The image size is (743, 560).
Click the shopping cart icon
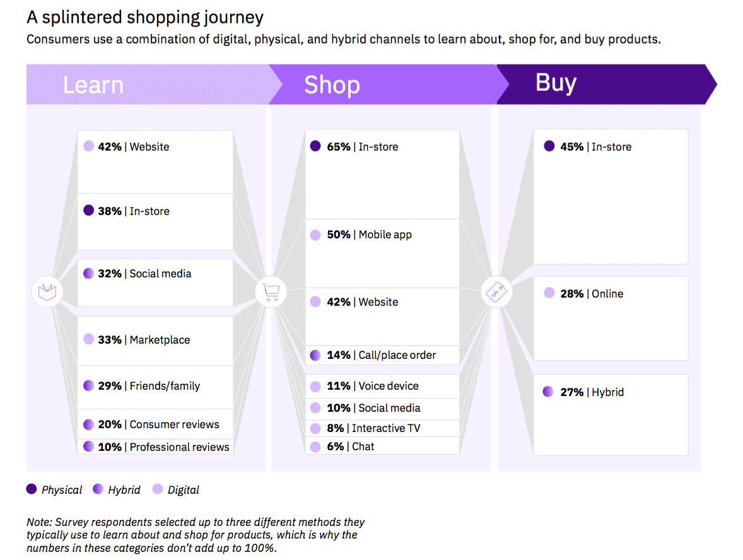271,291
